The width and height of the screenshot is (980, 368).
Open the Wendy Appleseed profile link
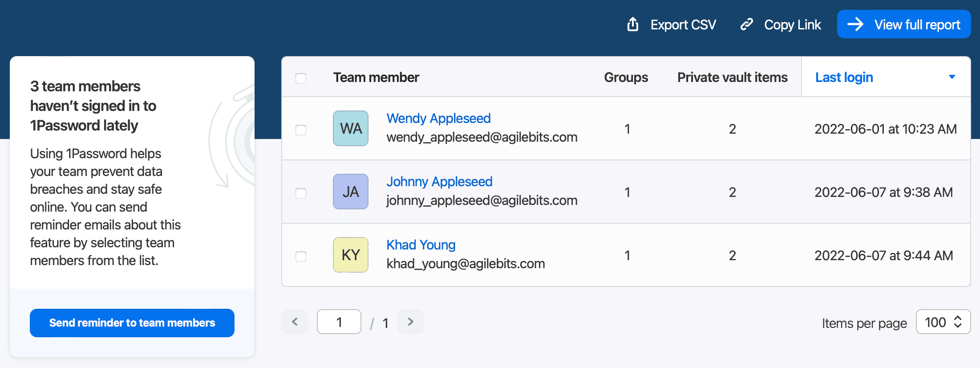click(438, 119)
